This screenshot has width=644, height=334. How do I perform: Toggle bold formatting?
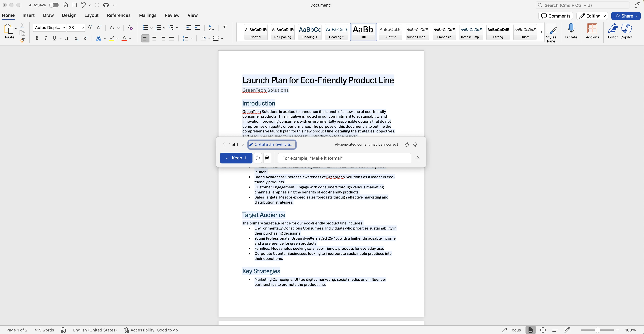click(37, 38)
